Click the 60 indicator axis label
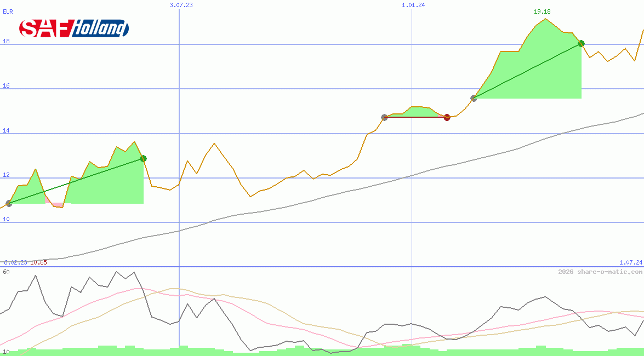The image size is (644, 356). (x=6, y=272)
